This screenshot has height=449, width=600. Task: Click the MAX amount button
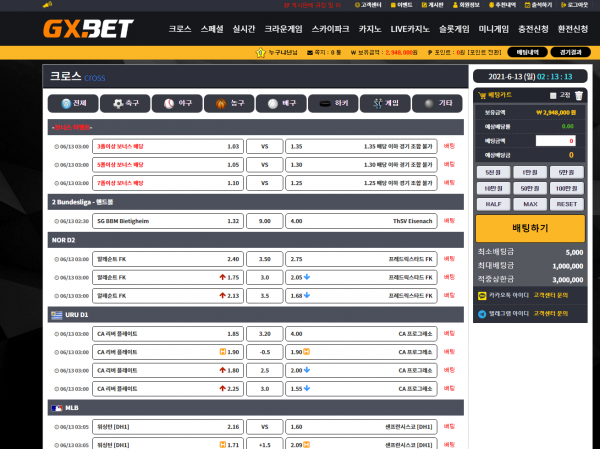530,204
